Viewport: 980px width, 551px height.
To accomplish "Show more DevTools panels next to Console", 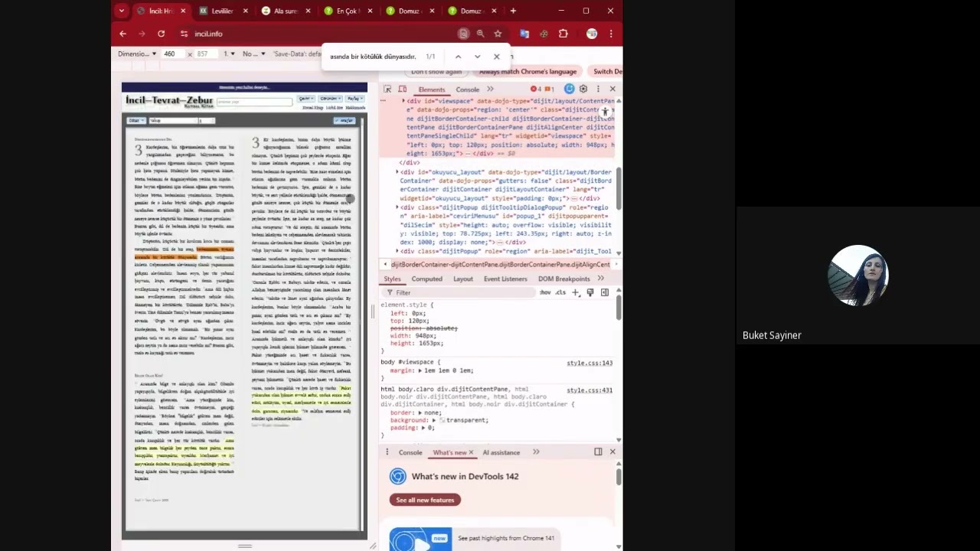I will [x=490, y=90].
